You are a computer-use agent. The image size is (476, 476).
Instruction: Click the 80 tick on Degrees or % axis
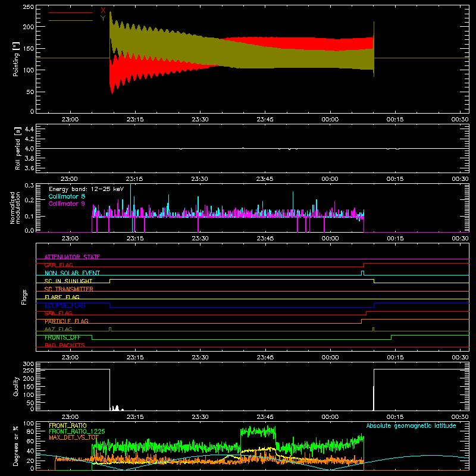click(30, 431)
